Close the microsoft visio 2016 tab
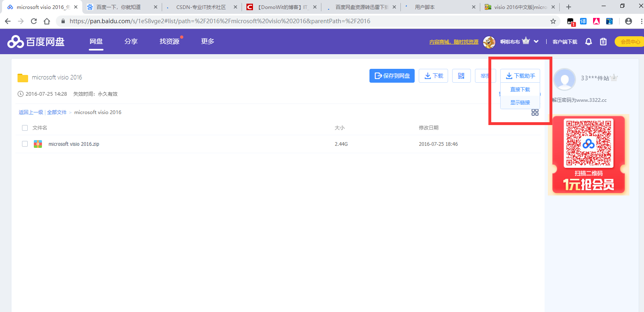Viewport: 644px width, 312px height. [76, 7]
